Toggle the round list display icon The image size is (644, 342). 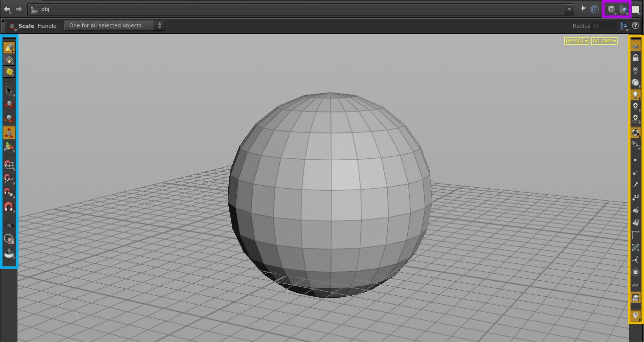(x=636, y=272)
